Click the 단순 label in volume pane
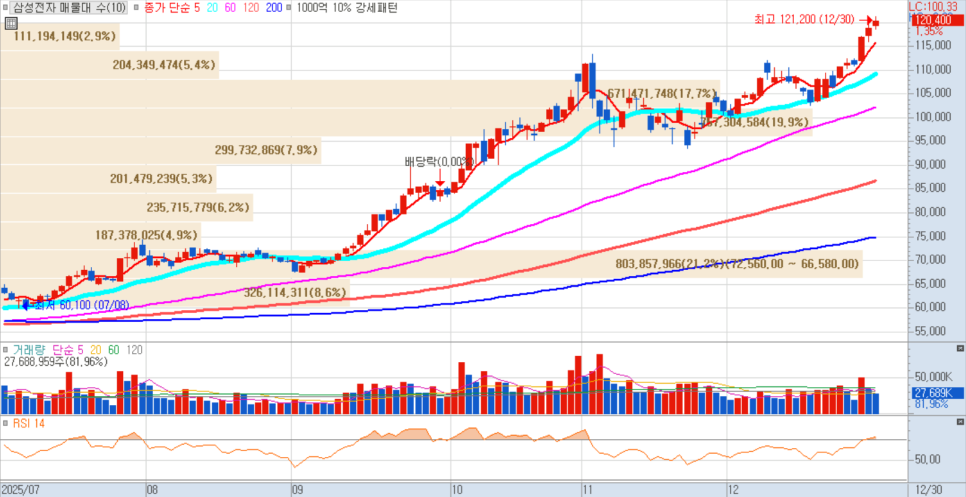Screen dimensions: 966x497 (63, 350)
